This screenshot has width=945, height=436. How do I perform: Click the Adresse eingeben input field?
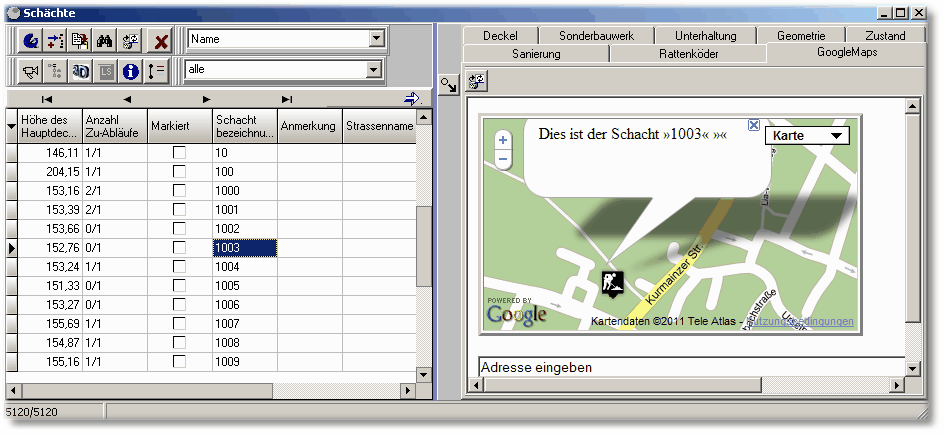(692, 367)
